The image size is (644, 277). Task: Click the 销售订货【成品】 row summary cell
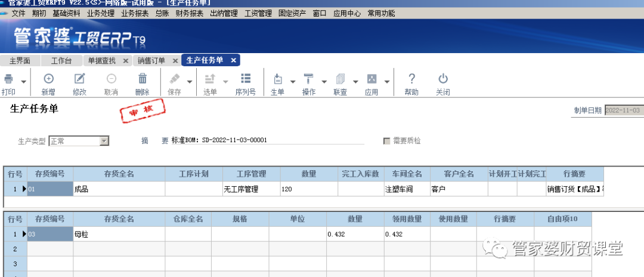(575, 189)
